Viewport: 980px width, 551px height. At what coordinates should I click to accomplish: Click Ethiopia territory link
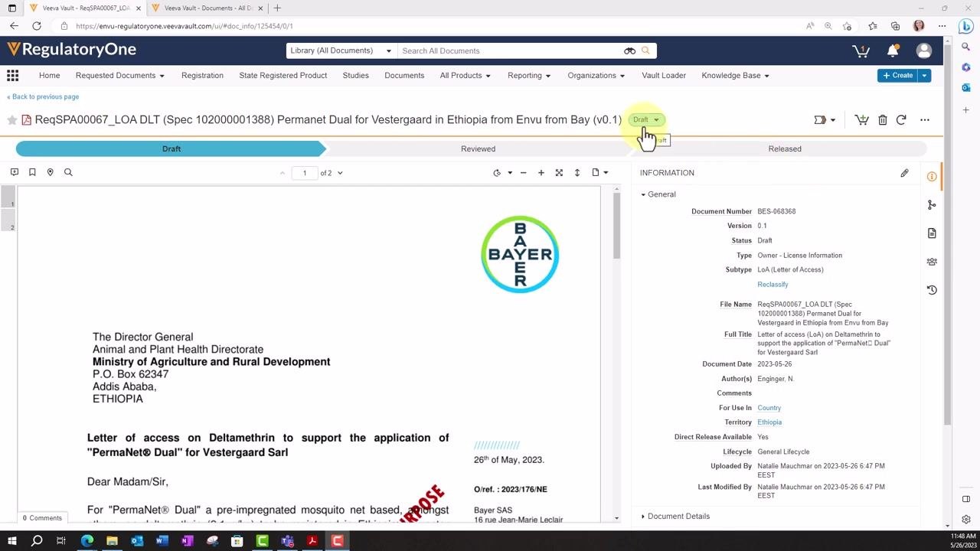tap(769, 422)
